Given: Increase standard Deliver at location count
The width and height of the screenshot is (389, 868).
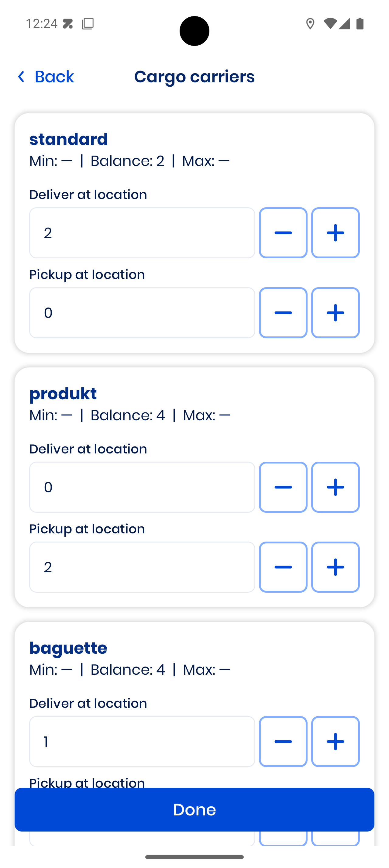Looking at the screenshot, I should point(335,233).
